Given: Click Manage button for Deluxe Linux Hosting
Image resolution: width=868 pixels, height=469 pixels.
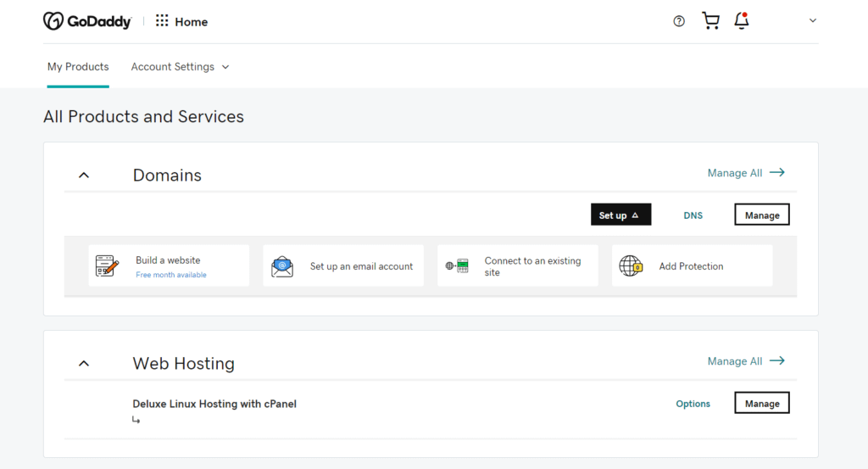Looking at the screenshot, I should coord(762,403).
